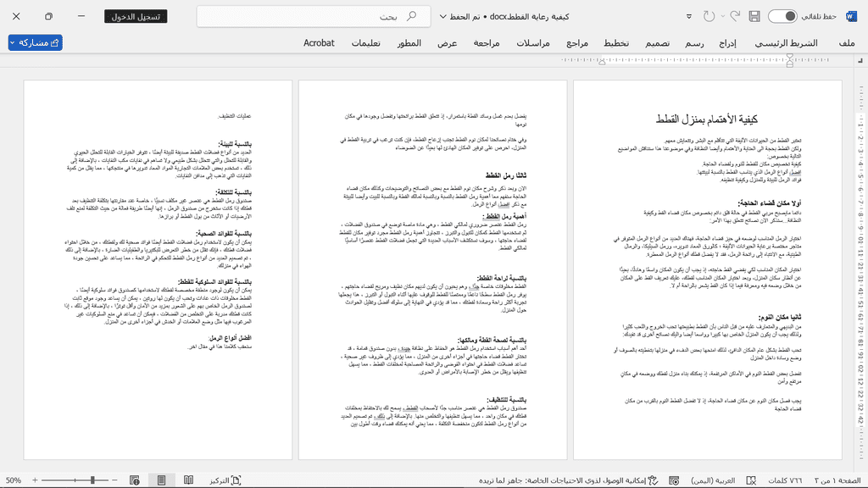Image resolution: width=868 pixels, height=488 pixels.
Task: Open the المطور tab
Action: [409, 43]
